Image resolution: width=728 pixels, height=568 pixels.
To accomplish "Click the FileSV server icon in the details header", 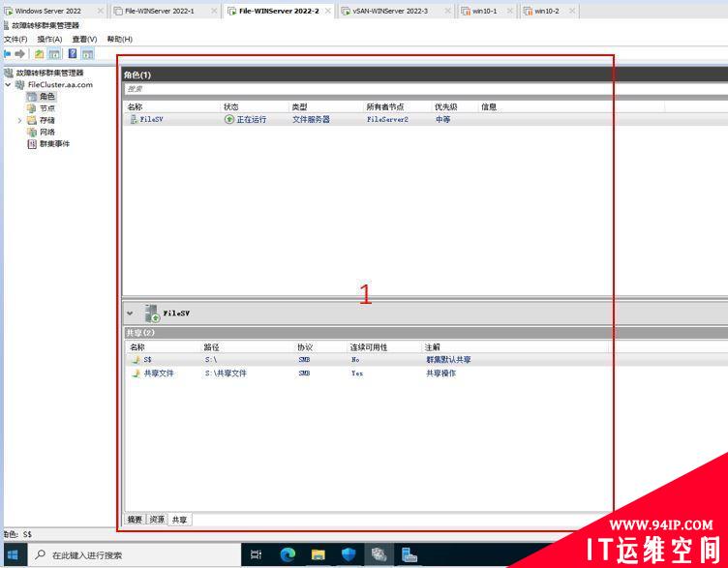I will [x=152, y=314].
